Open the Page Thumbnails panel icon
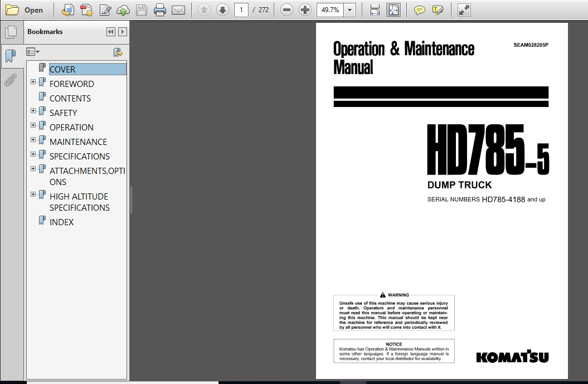Screen dimensions: 588x384 pos(11,32)
